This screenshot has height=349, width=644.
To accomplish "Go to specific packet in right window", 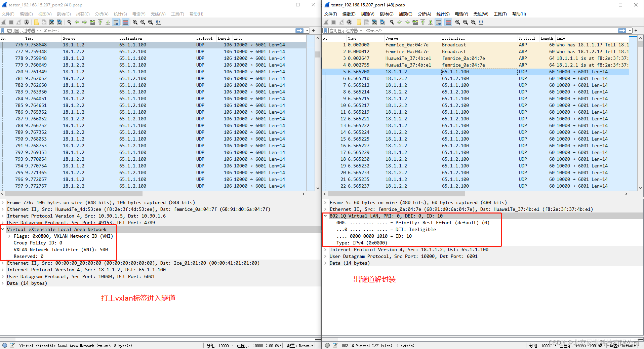I will click(x=415, y=22).
